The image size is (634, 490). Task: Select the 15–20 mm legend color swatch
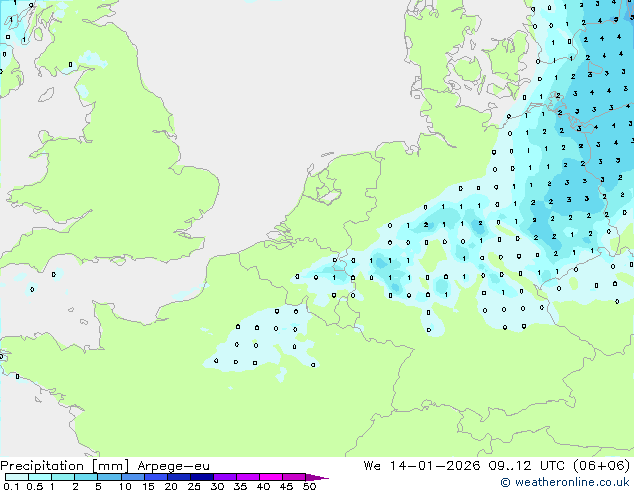[156, 477]
